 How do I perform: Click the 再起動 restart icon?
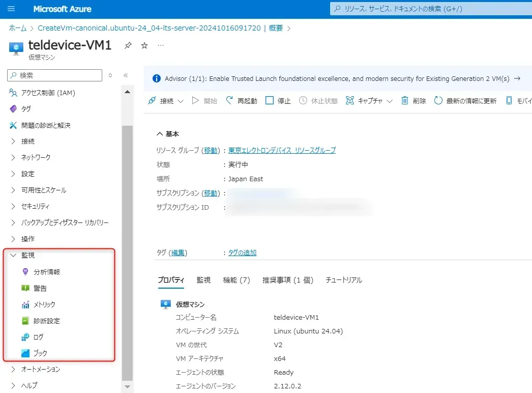coord(230,101)
